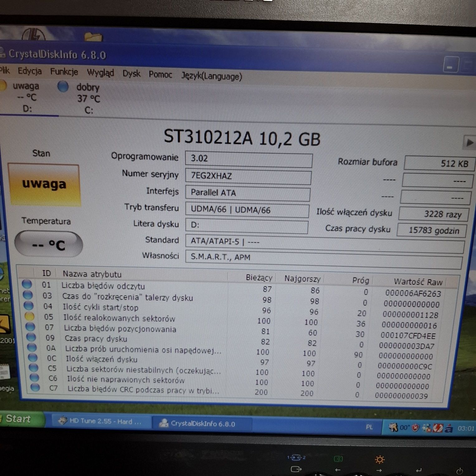
Task: Go to next disk with the arrow button
Action: (469, 143)
